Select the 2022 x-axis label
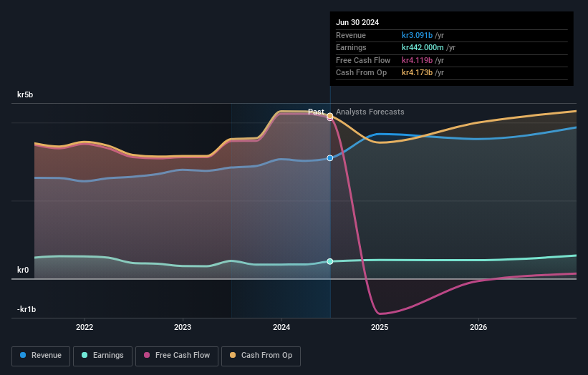 coord(85,327)
